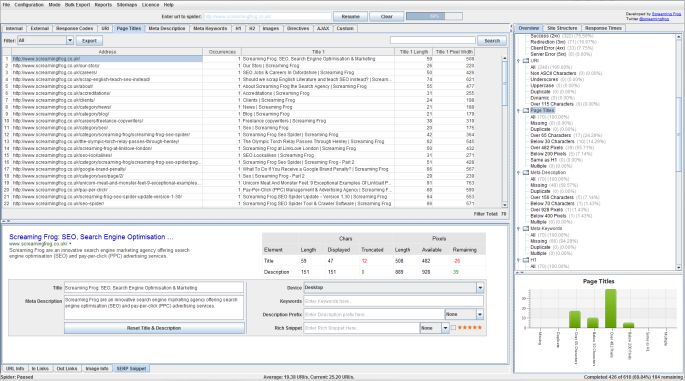Open the Licence menu
This screenshot has width=685, height=381.
pos(150,5)
